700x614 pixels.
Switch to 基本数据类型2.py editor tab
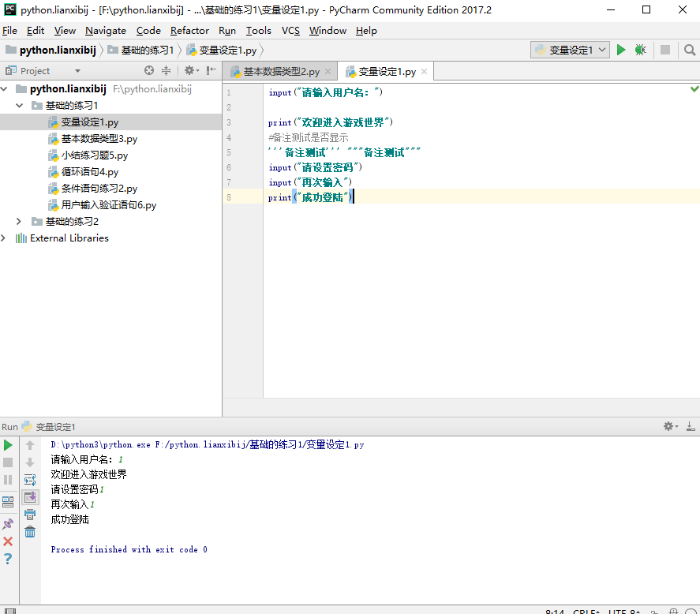click(x=281, y=72)
